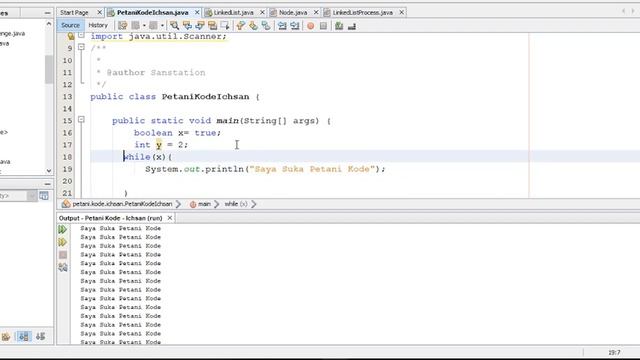Go to Find Previous Occurrence icon

187,26
